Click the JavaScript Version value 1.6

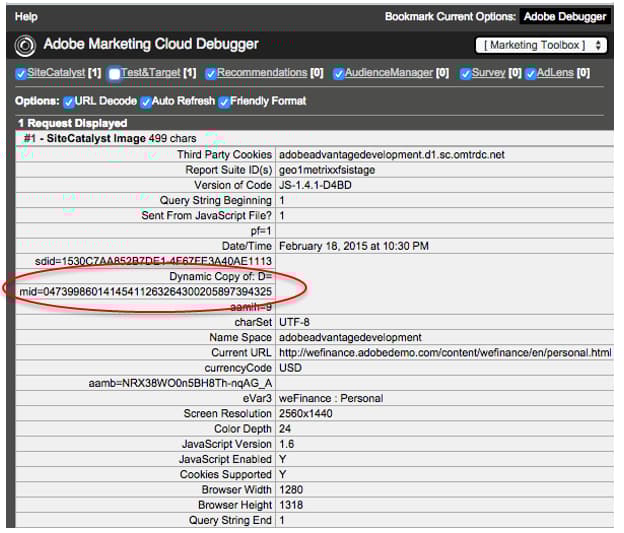[287, 444]
